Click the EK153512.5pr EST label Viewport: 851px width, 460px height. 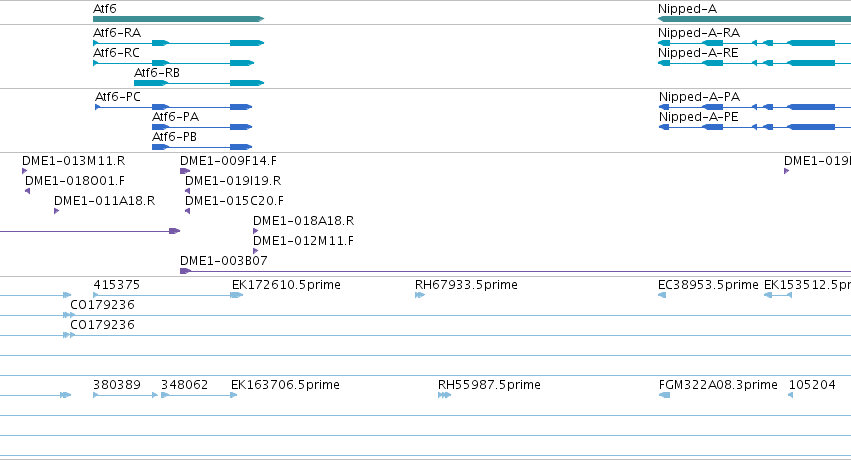coord(807,285)
